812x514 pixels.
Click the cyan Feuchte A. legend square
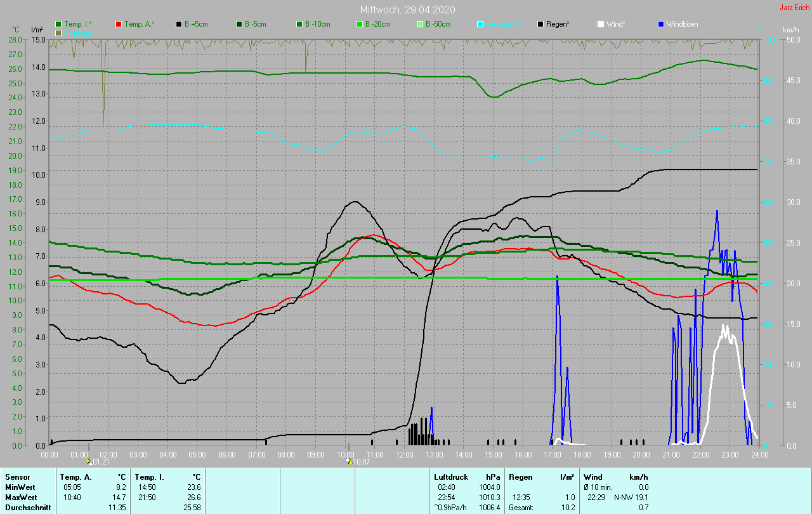pos(480,24)
